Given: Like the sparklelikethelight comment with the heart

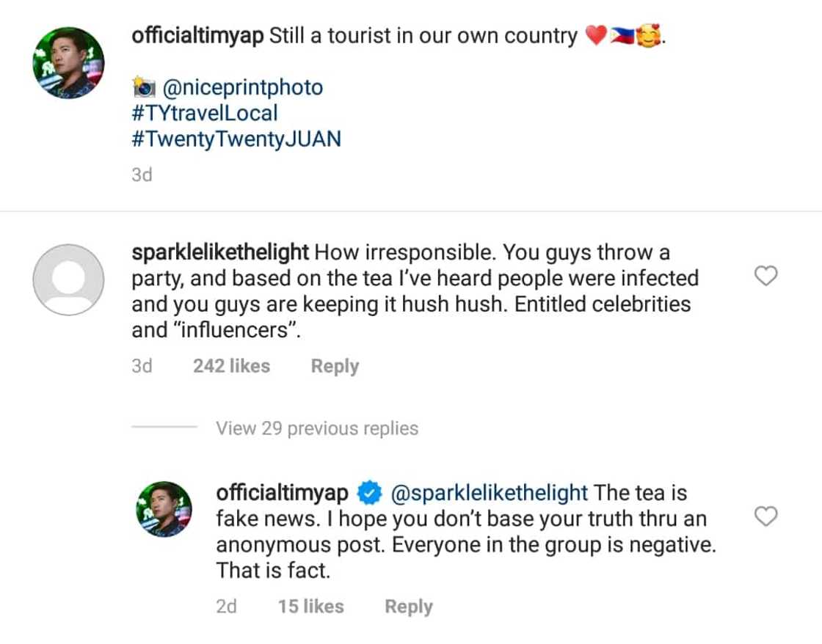Looking at the screenshot, I should (x=765, y=277).
